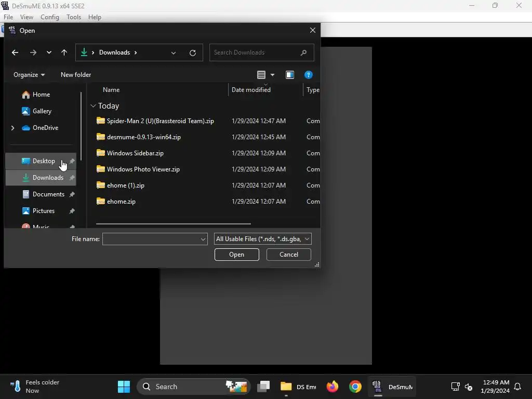Open the All Usable Files type filter
This screenshot has width=532, height=399.
[x=262, y=239]
